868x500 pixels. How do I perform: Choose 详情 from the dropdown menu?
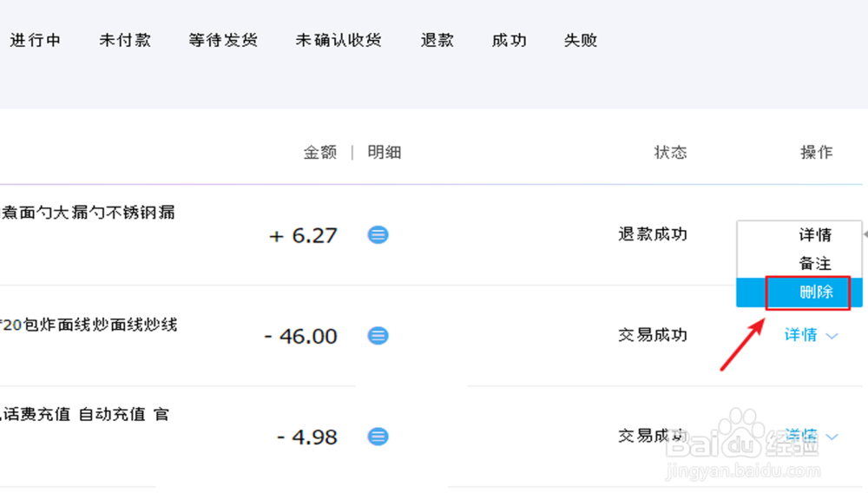[815, 235]
